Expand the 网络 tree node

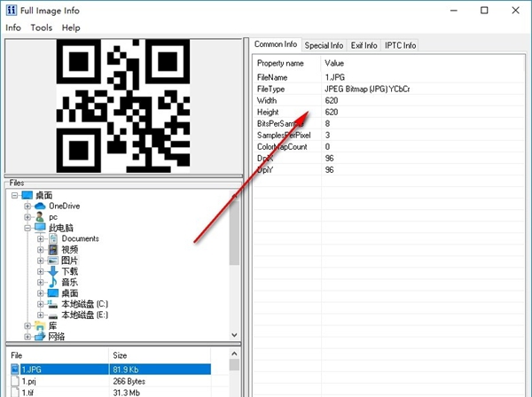pyautogui.click(x=27, y=337)
